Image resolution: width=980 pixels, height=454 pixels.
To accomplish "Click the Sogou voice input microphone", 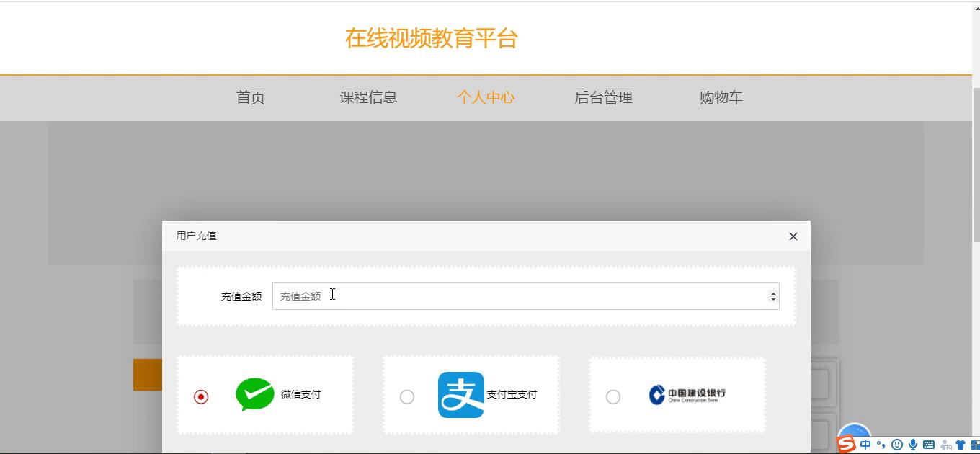I will pyautogui.click(x=913, y=445).
